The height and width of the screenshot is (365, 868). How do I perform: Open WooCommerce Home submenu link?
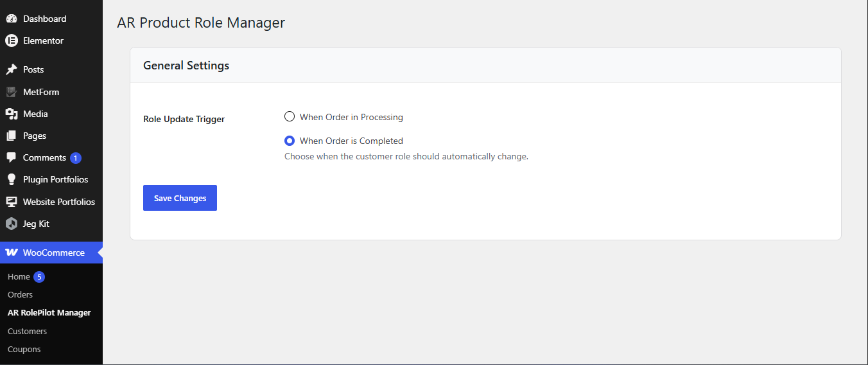click(19, 276)
